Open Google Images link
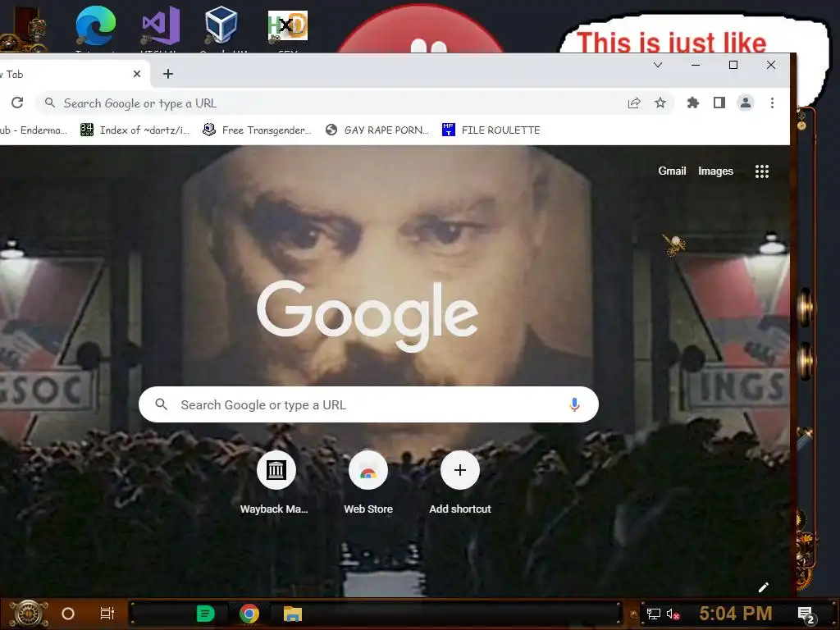 tap(715, 171)
